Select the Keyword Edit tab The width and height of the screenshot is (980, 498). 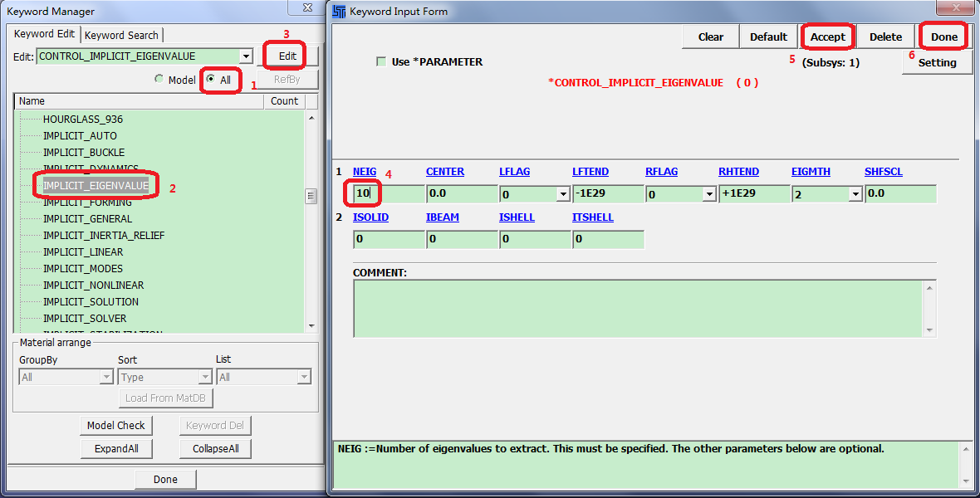tap(44, 34)
